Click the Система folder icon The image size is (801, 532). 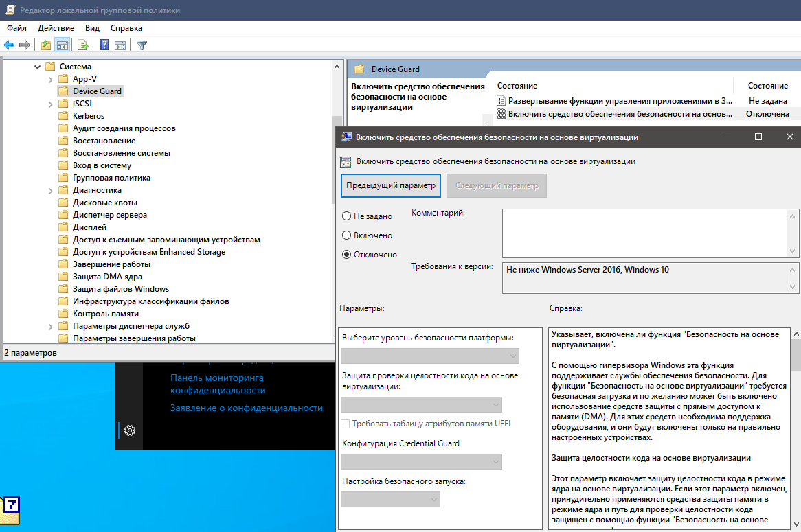coord(50,67)
